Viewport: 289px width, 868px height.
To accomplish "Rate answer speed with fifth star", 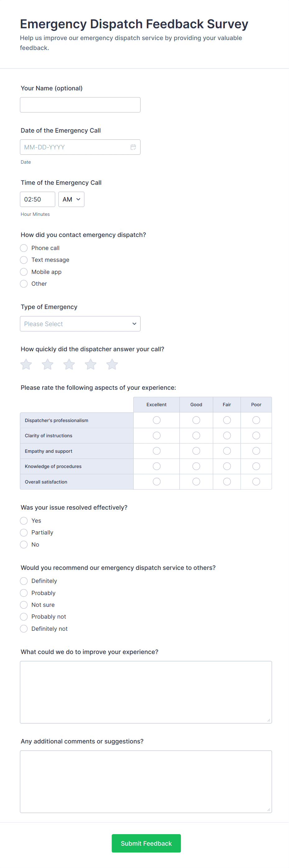I will [112, 364].
